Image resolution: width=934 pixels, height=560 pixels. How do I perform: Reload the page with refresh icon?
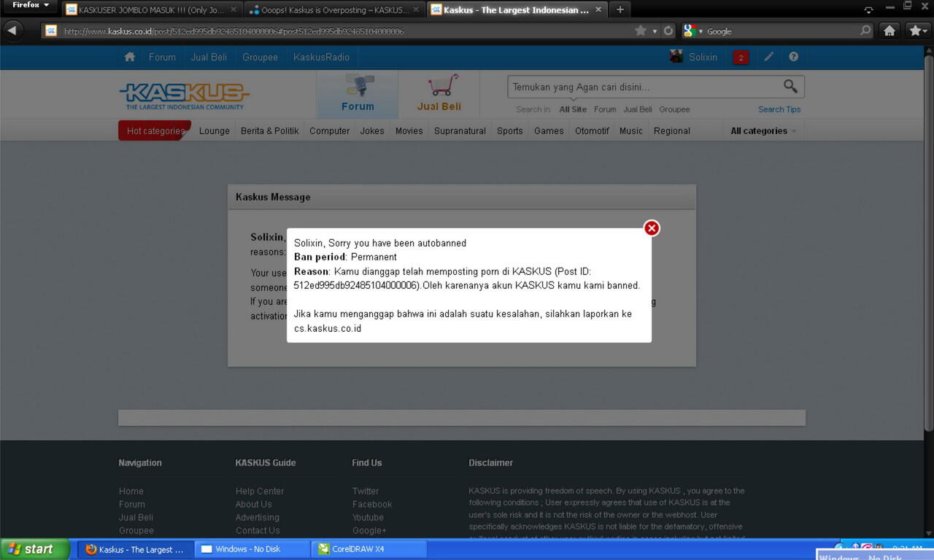(x=668, y=31)
